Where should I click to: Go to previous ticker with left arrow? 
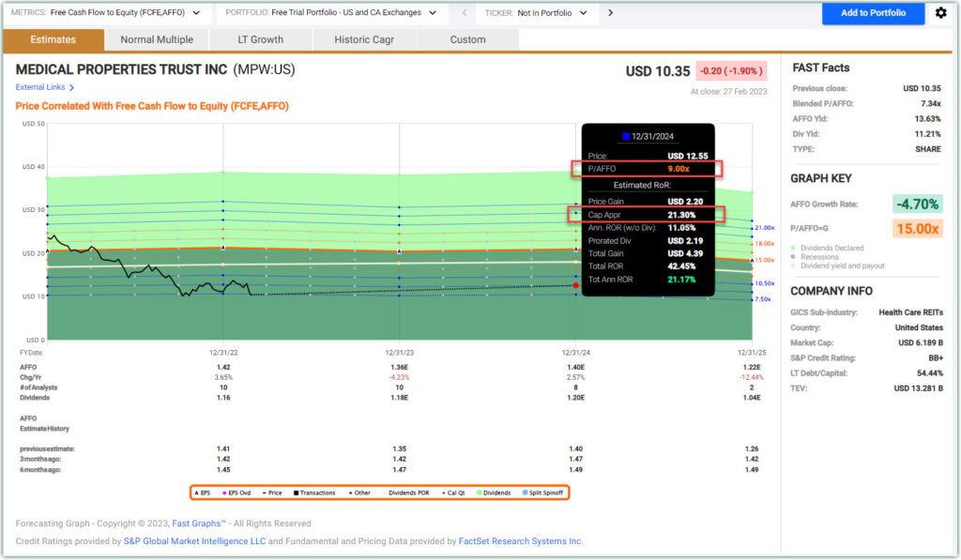click(465, 13)
